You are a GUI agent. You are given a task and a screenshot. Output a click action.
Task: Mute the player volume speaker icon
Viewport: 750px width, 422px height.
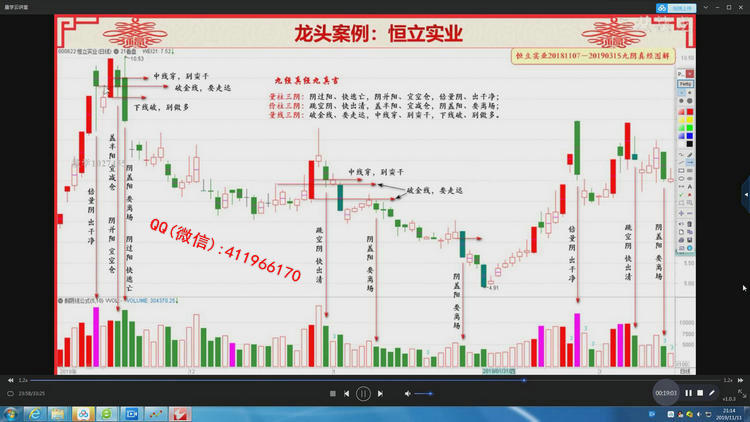pyautogui.click(x=408, y=394)
